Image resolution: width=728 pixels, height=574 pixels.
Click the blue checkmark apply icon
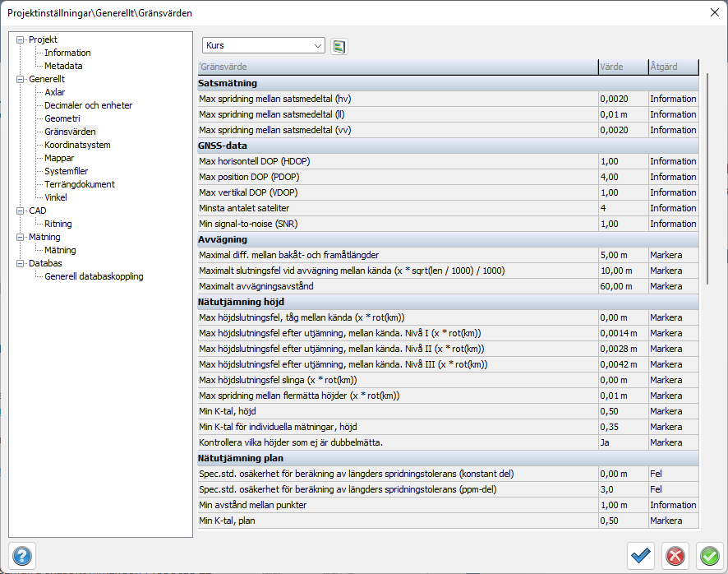tap(641, 556)
